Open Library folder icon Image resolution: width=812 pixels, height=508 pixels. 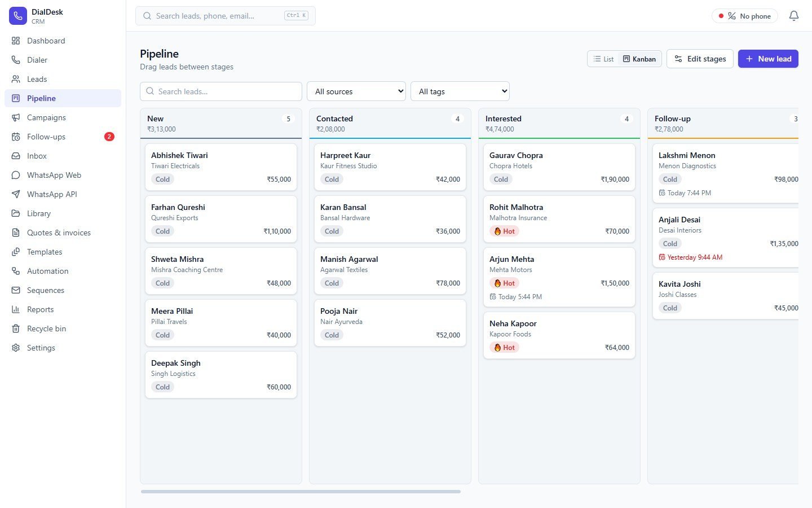16,213
